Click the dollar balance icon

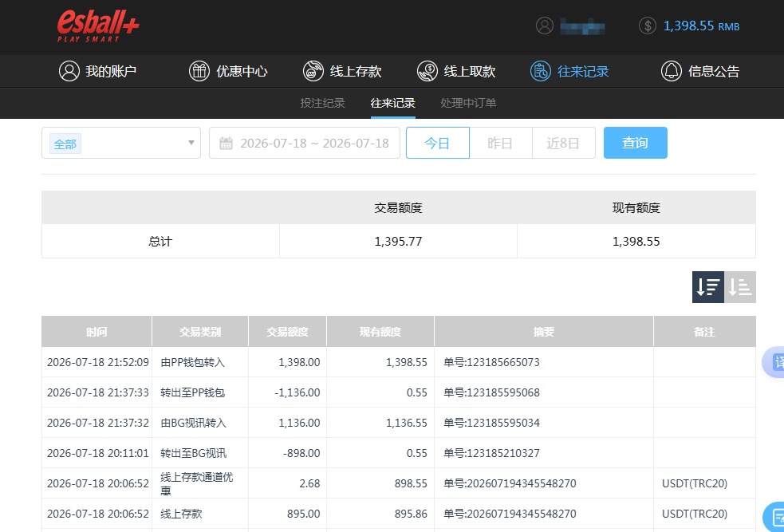coord(648,26)
